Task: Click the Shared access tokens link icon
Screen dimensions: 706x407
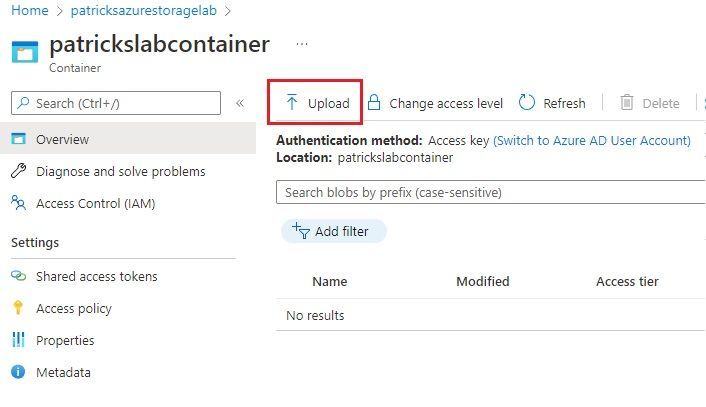Action: pos(18,276)
